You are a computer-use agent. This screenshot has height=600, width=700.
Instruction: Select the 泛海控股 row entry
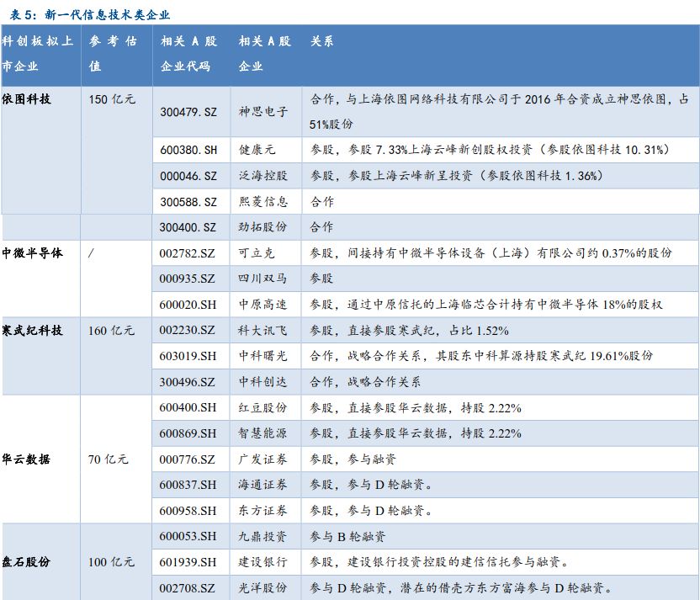pyautogui.click(x=263, y=177)
